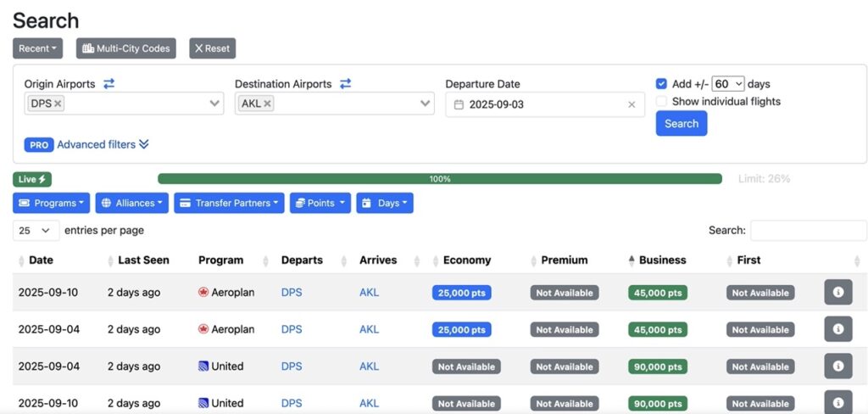Image resolution: width=868 pixels, height=414 pixels.
Task: Open the 60 days range dropdown
Action: [x=727, y=84]
